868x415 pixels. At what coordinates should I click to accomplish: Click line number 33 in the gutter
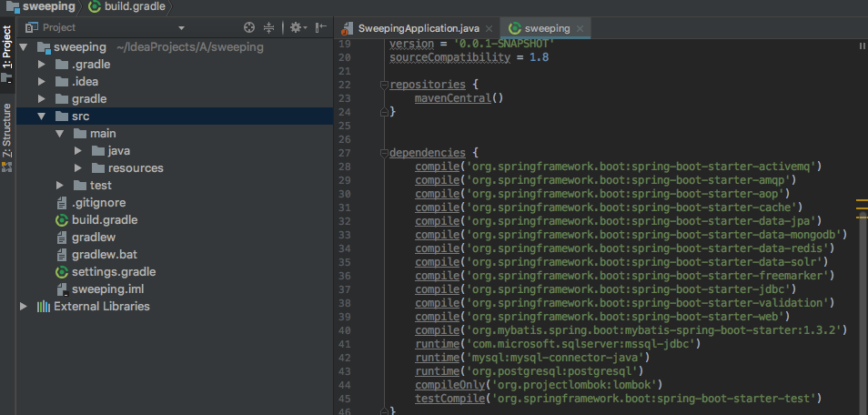pos(344,235)
